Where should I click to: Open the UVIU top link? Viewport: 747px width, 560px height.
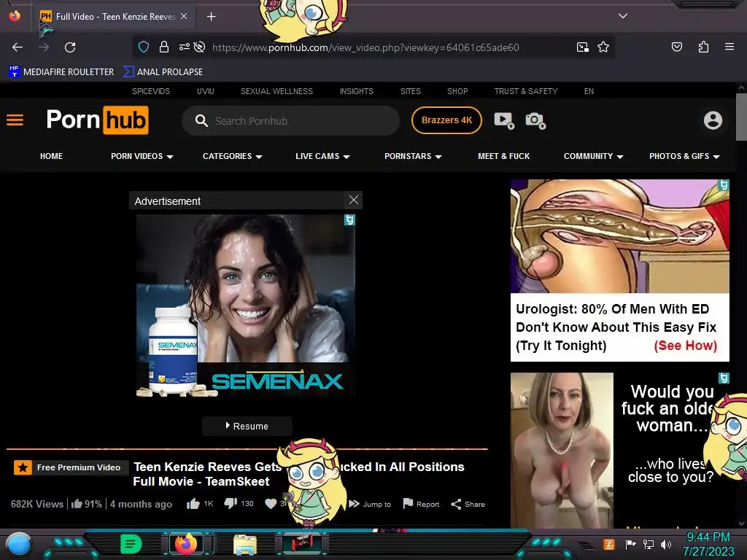click(x=205, y=91)
